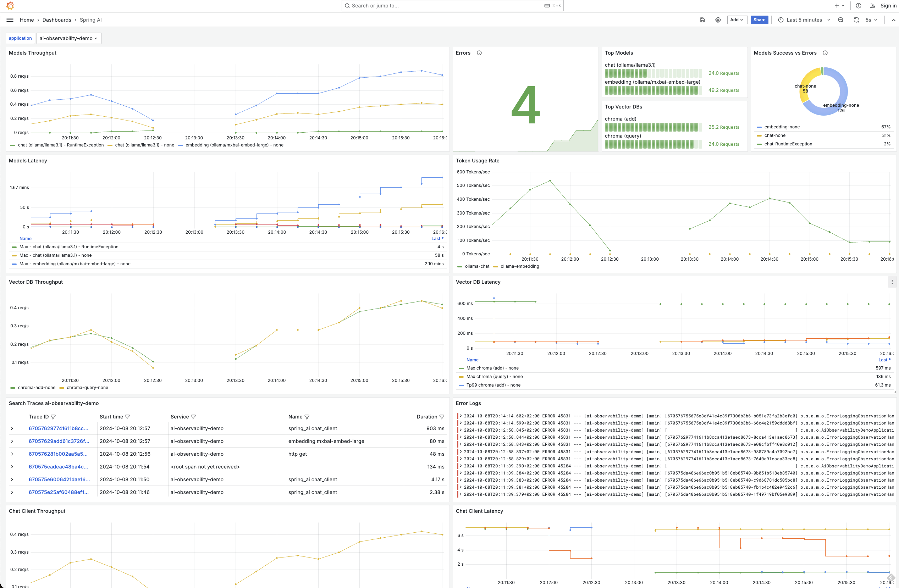
Task: Expand error log at 20:12:58.845
Action: point(461,430)
